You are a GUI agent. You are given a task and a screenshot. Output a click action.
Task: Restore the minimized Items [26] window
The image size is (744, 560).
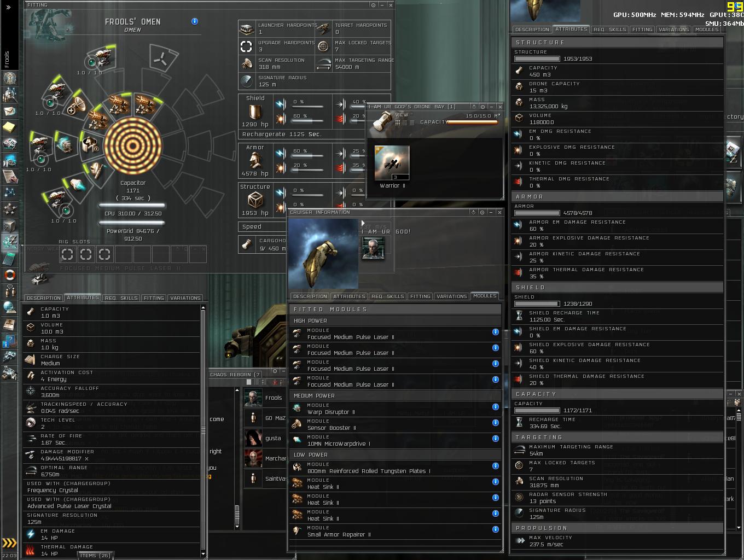[x=95, y=555]
